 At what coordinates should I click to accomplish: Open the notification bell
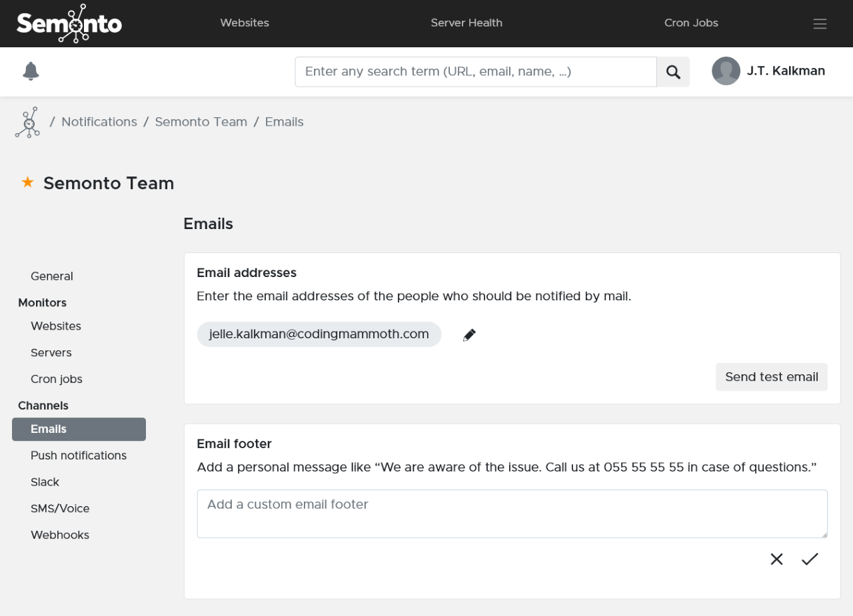coord(31,71)
